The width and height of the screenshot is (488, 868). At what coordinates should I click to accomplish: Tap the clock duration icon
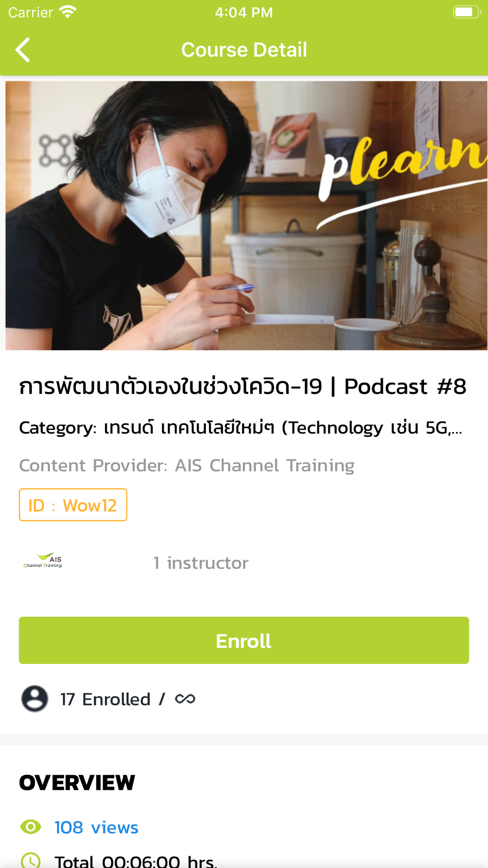click(31, 861)
